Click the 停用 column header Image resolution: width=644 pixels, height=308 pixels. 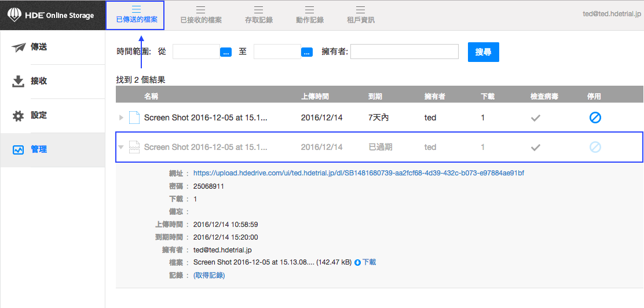click(594, 97)
